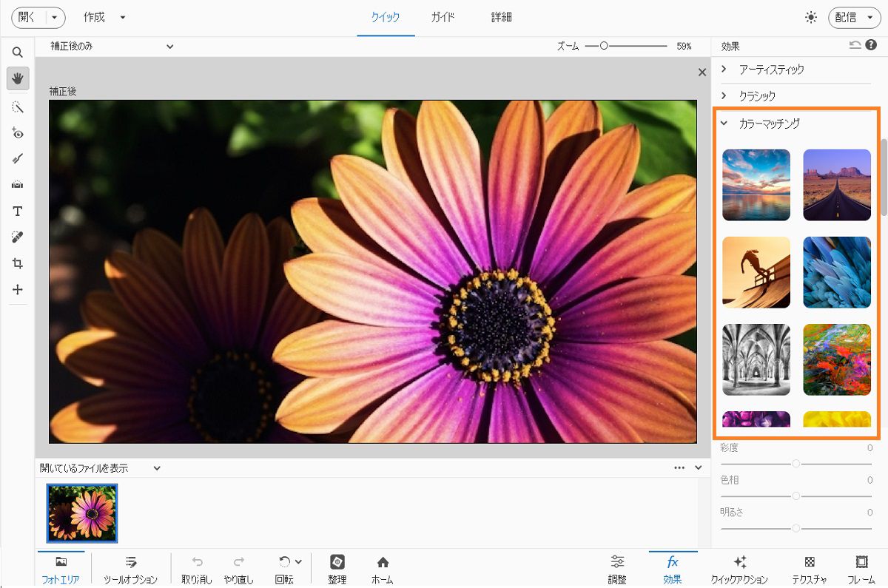
Task: Toggle brightness theme sun icon
Action: [x=812, y=17]
